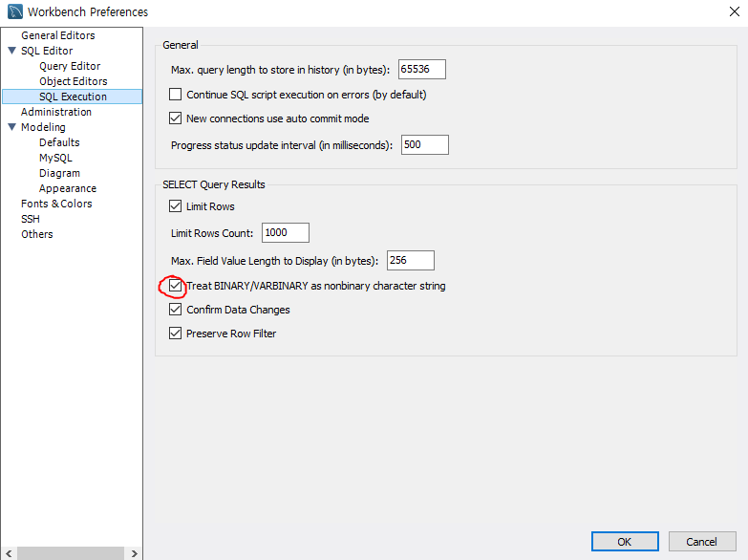Click the 'SELECT Query Results' group heading

coord(214,184)
